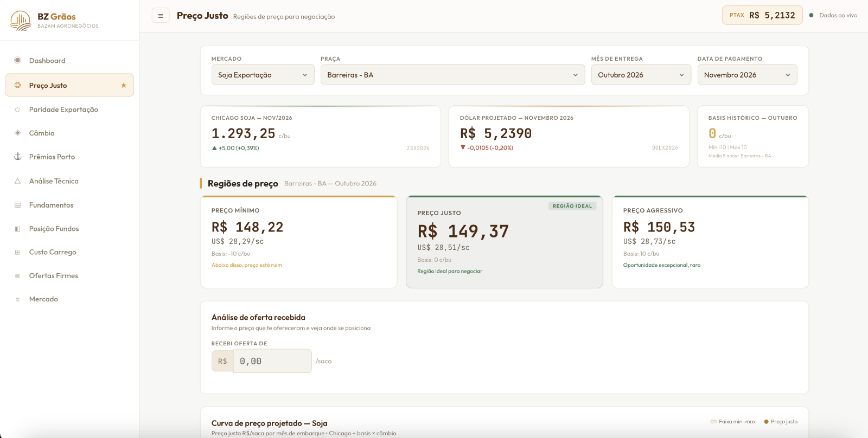Viewport: 868px width, 438px height.
Task: Click the favorite star on Preço Justo
Action: (x=124, y=85)
